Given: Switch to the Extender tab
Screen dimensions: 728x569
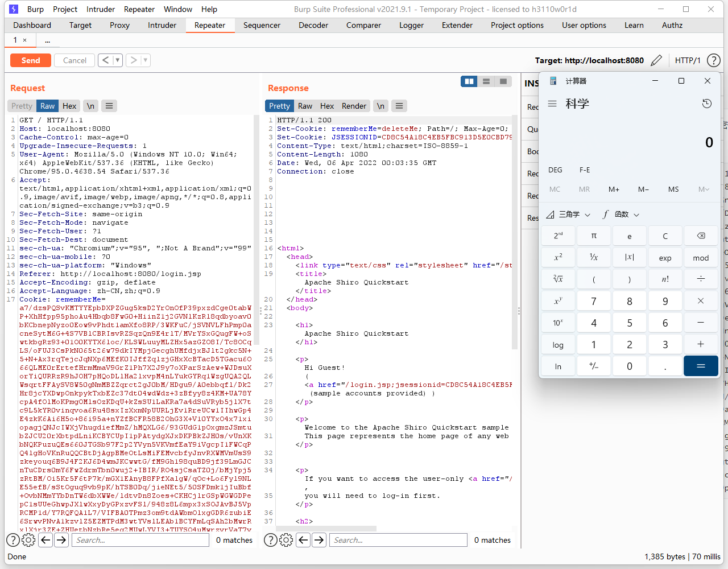Looking at the screenshot, I should point(457,25).
